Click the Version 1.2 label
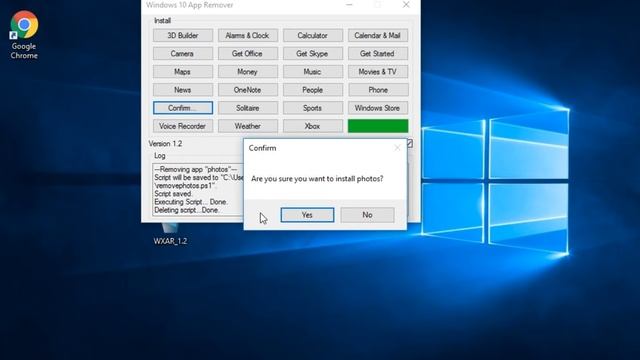 pyautogui.click(x=165, y=144)
